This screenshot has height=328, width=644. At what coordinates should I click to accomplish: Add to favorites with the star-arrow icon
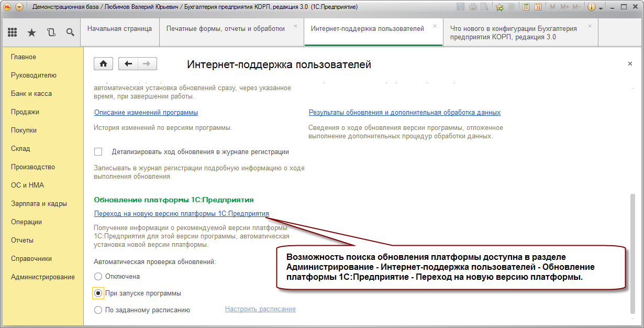[499, 7]
